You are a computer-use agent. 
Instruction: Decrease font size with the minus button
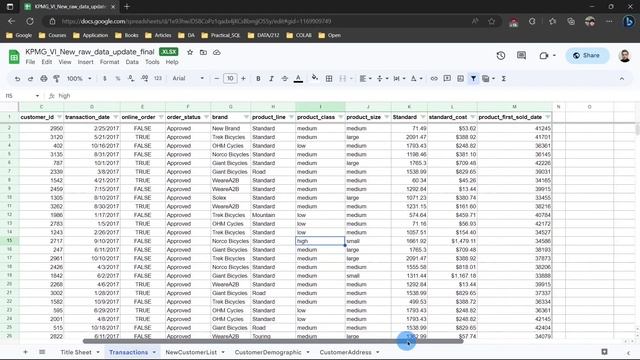(217, 78)
